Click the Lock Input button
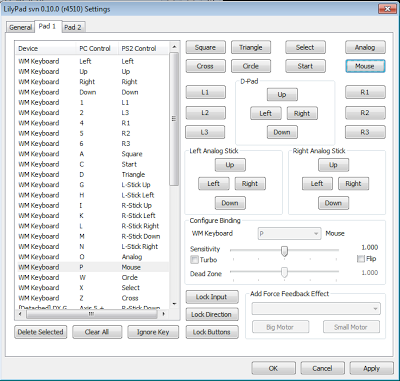Viewport: 400px width, 381px height. pos(212,297)
